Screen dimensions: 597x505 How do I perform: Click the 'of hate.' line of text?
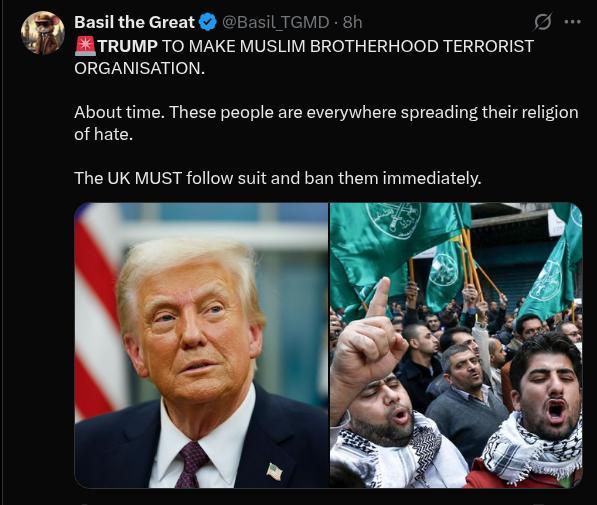tap(104, 134)
